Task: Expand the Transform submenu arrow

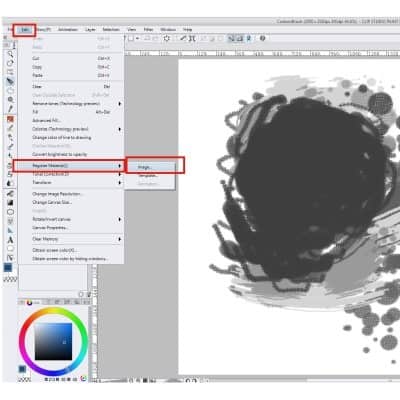Action: [x=119, y=183]
